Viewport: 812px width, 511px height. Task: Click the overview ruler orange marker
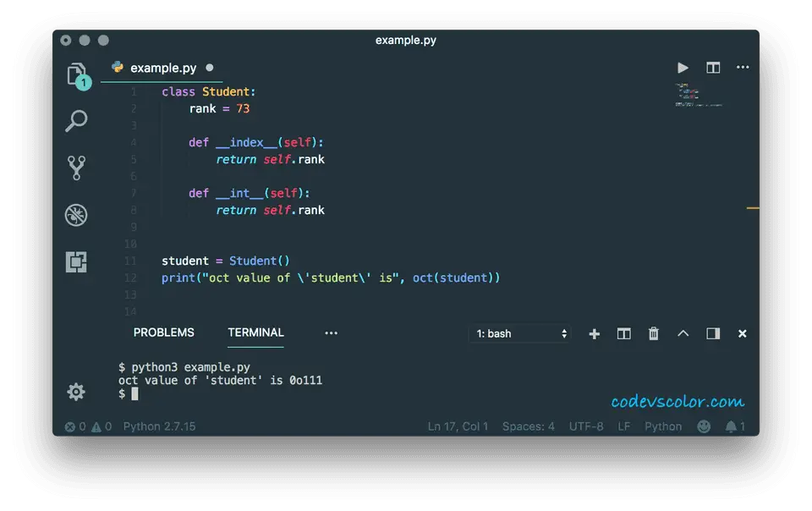point(753,208)
